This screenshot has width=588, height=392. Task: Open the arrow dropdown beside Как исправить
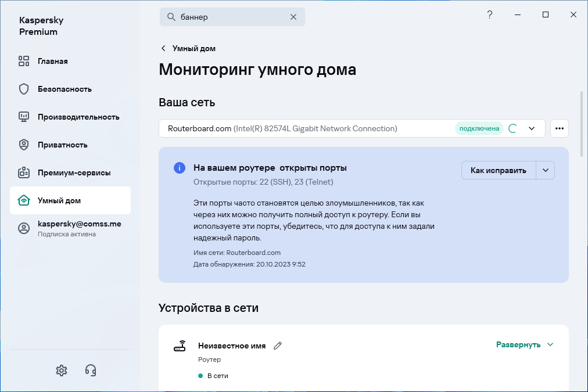pos(546,170)
